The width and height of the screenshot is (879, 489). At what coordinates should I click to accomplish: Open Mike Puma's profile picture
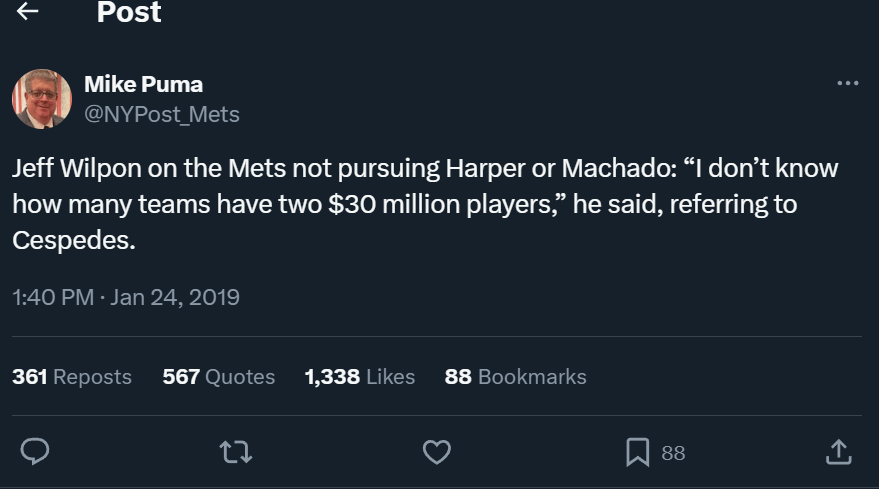coord(42,99)
